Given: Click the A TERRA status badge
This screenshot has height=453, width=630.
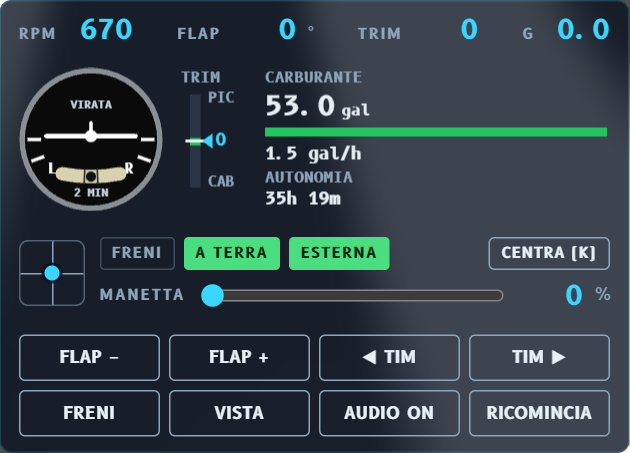Looking at the screenshot, I should point(232,253).
